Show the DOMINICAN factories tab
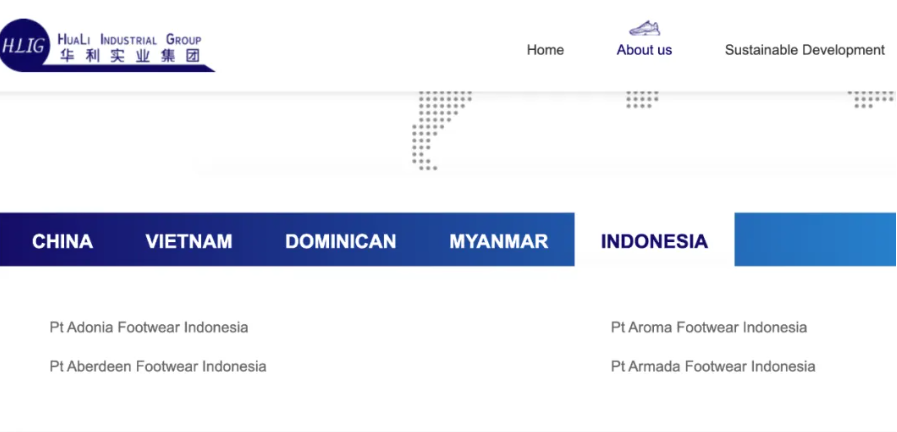The width and height of the screenshot is (897, 432). tap(340, 241)
